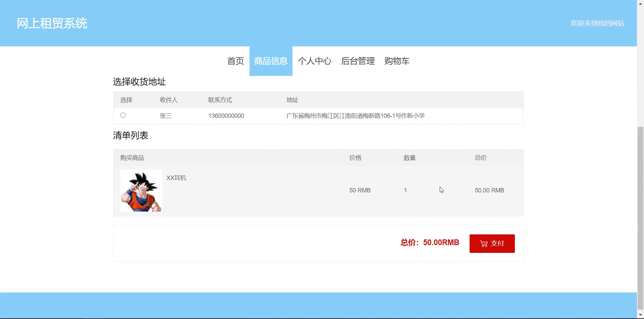Open the 购物车 menu item

click(x=397, y=61)
